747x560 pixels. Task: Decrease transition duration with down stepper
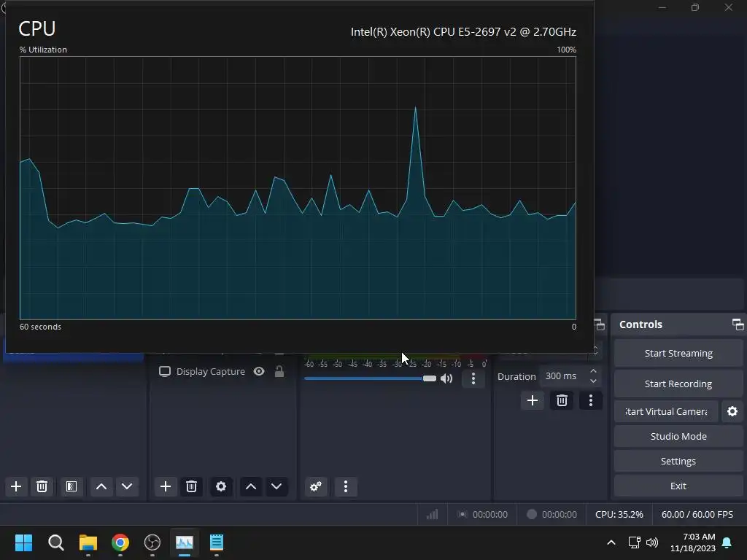[593, 381]
